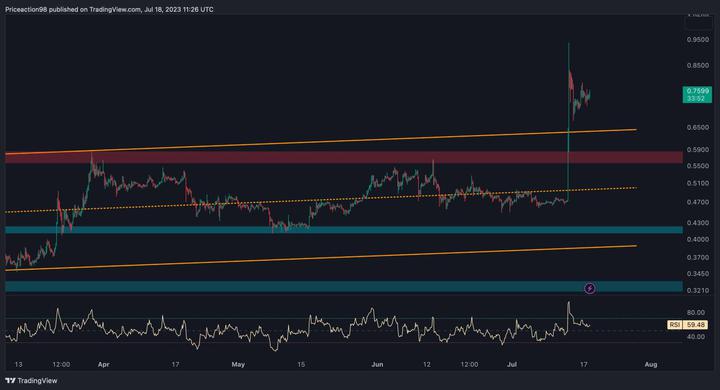Click the RSI 80.00 level label
The height and width of the screenshot is (390, 720).
(696, 312)
